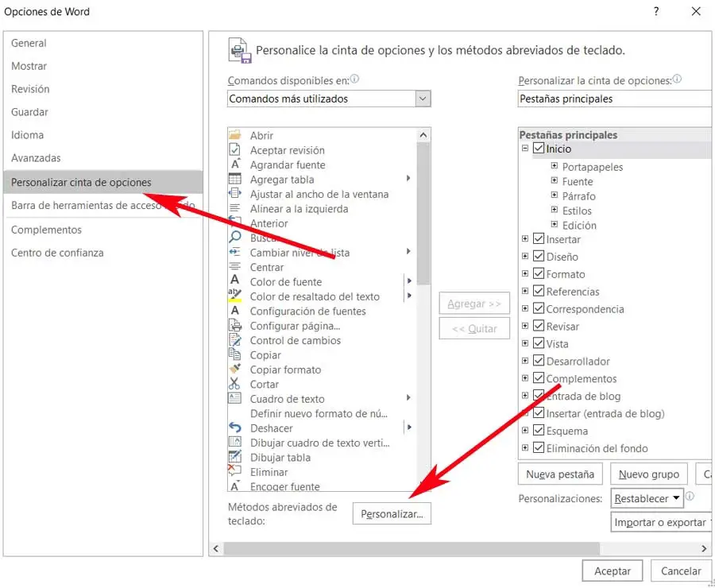The image size is (715, 588).
Task: Select Centro de confianza category
Action: (x=103, y=253)
